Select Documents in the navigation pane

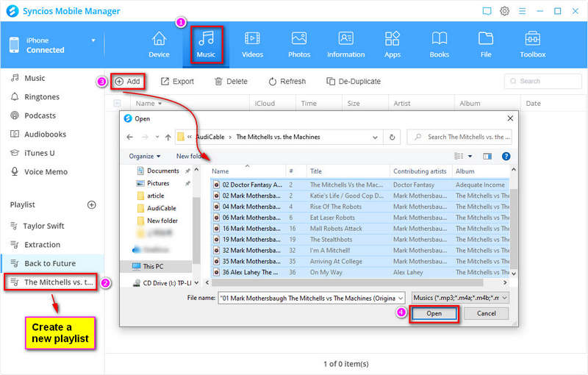click(162, 171)
